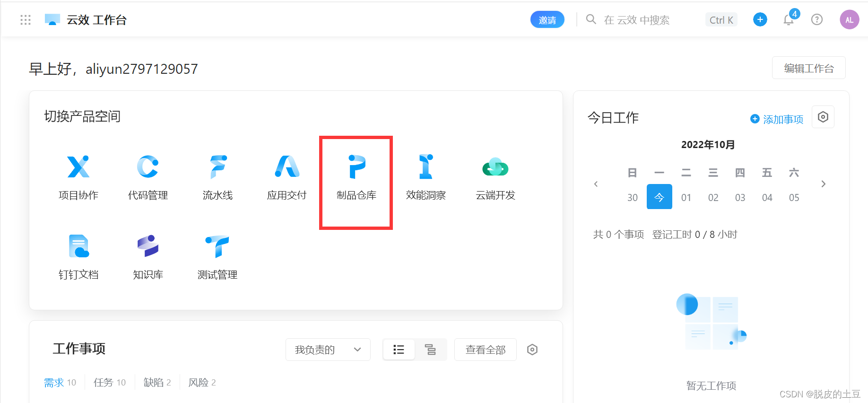
Task: Select date 01 in the calendar
Action: (686, 197)
